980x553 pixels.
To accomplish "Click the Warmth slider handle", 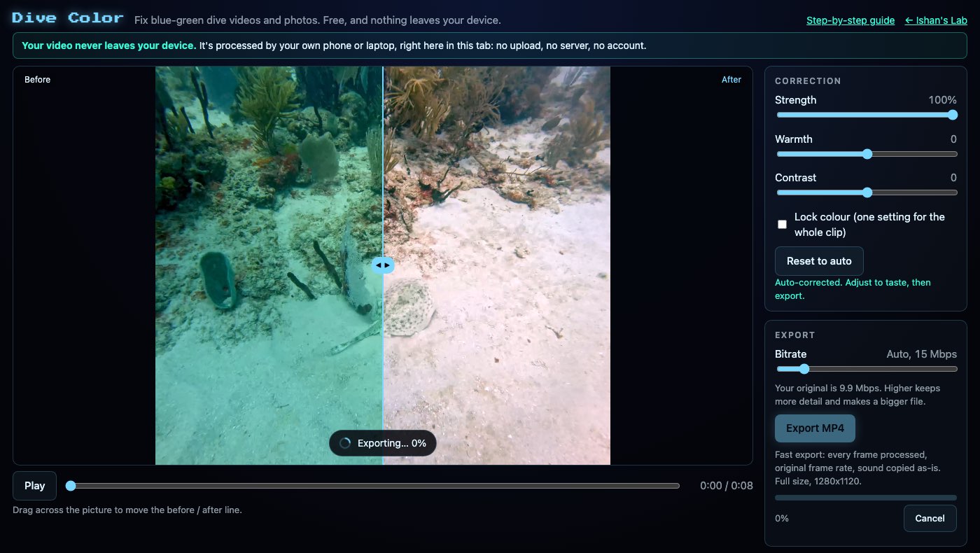I will (867, 154).
